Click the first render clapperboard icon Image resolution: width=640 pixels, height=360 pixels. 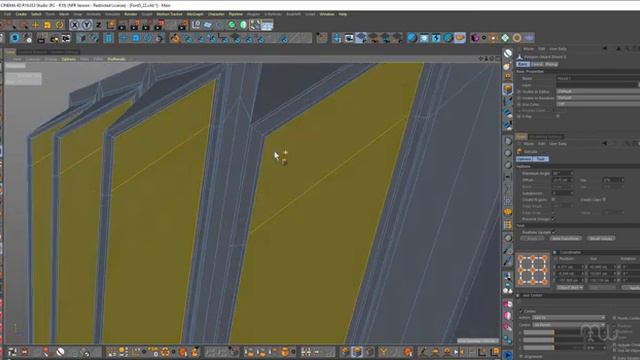click(122, 26)
